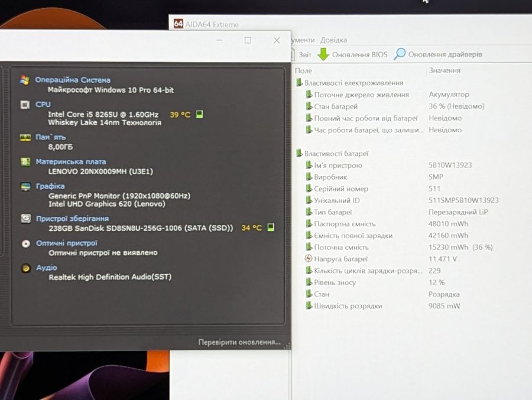Screen dimensions: 532x400
Task: Click icon beside Час роботи батареї, що залиши...
Action: (309, 129)
